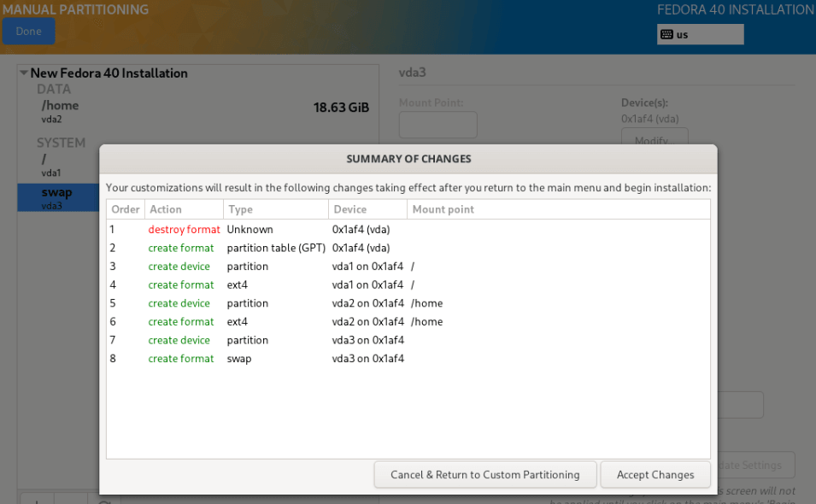Click 'create device' in row 3
Screen dimensions: 816x504
[x=179, y=267]
